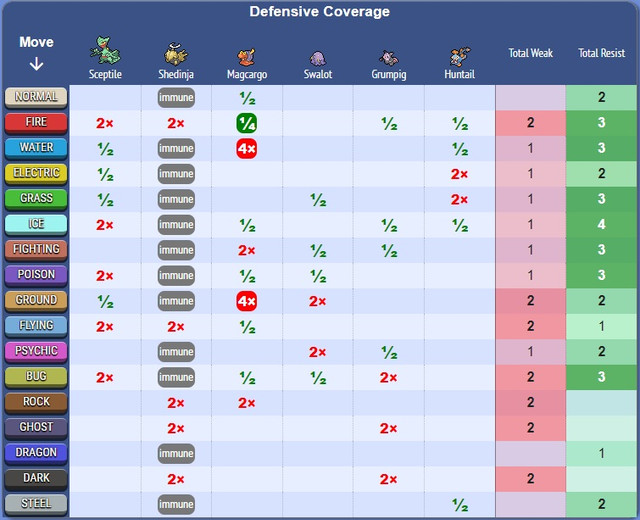Select the GROUND type button
Viewport: 640px width, 520px height.
(36, 300)
